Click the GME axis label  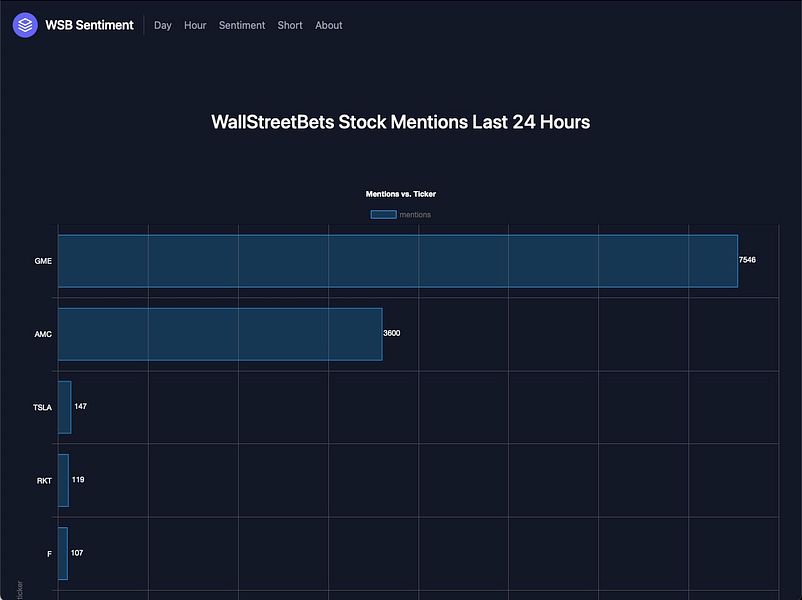(x=43, y=261)
